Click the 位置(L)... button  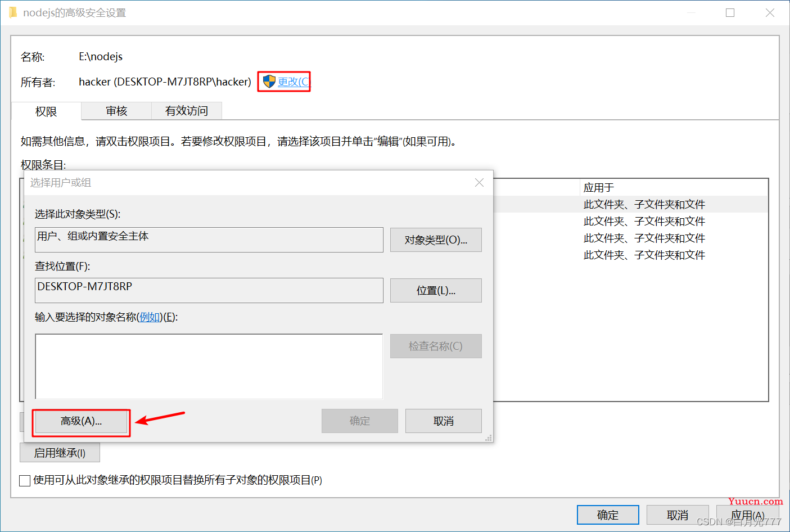(x=436, y=290)
